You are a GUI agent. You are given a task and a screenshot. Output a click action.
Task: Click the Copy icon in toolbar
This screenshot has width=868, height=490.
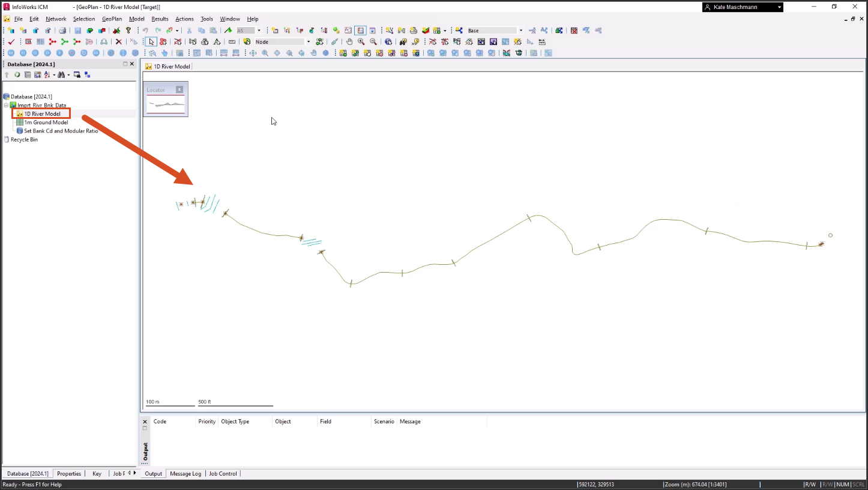[201, 31]
